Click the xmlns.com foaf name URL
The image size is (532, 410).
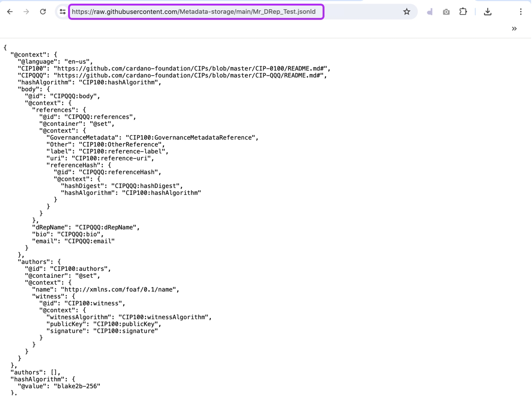120,290
